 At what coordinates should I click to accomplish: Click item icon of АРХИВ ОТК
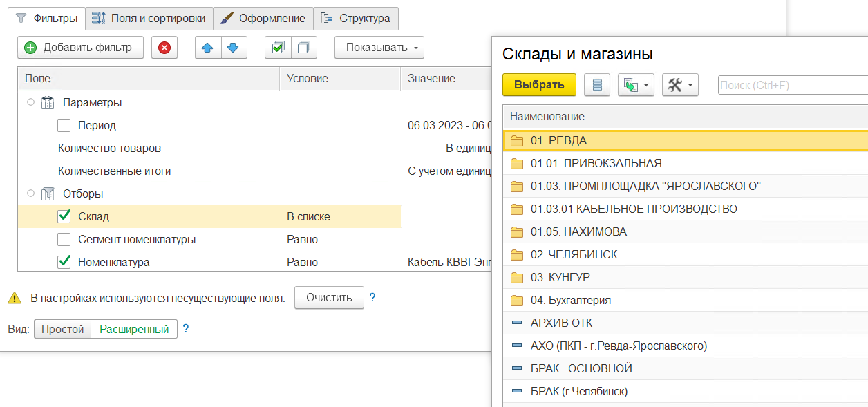pyautogui.click(x=516, y=323)
